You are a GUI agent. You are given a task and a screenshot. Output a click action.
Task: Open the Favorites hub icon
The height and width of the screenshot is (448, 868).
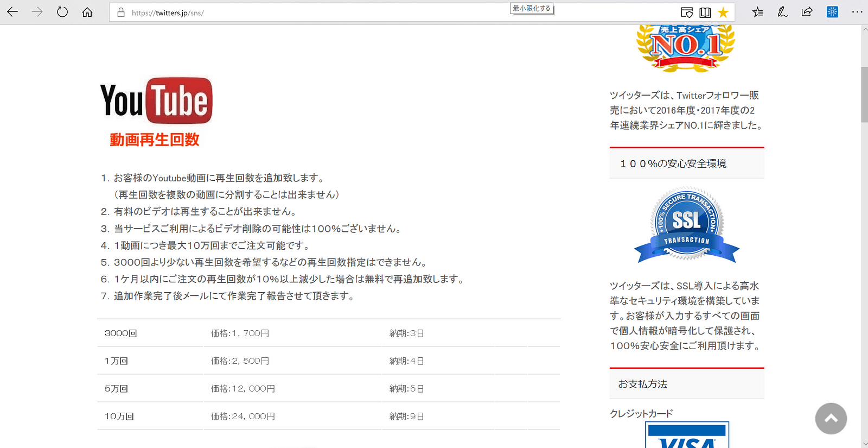[758, 12]
